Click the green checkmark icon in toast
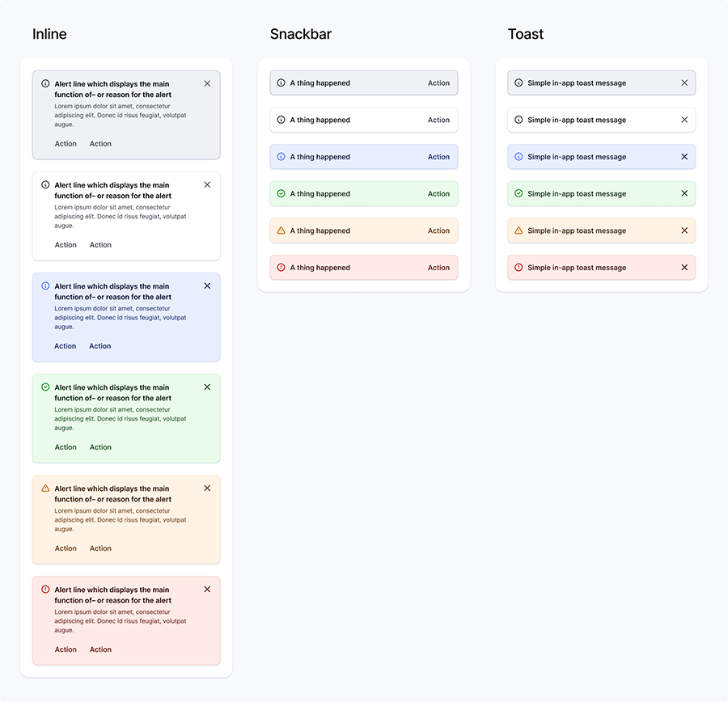 point(518,193)
